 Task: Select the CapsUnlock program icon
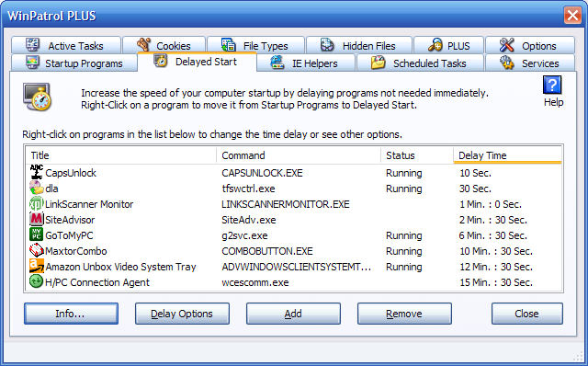click(x=37, y=172)
